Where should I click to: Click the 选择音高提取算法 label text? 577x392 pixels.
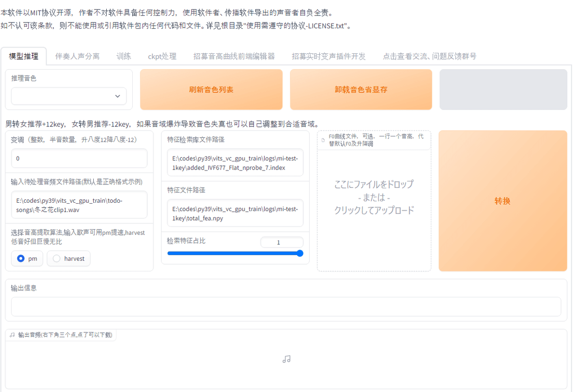click(x=78, y=237)
